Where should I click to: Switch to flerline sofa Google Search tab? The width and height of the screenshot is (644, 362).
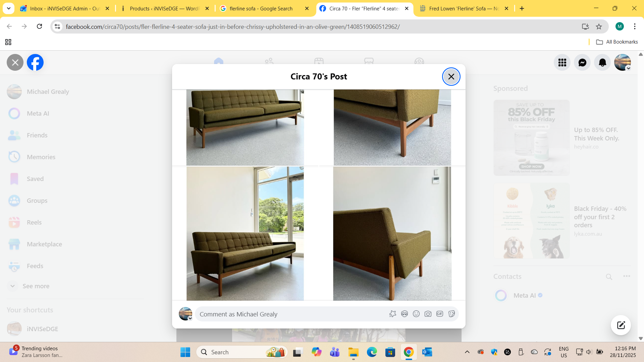(261, 8)
